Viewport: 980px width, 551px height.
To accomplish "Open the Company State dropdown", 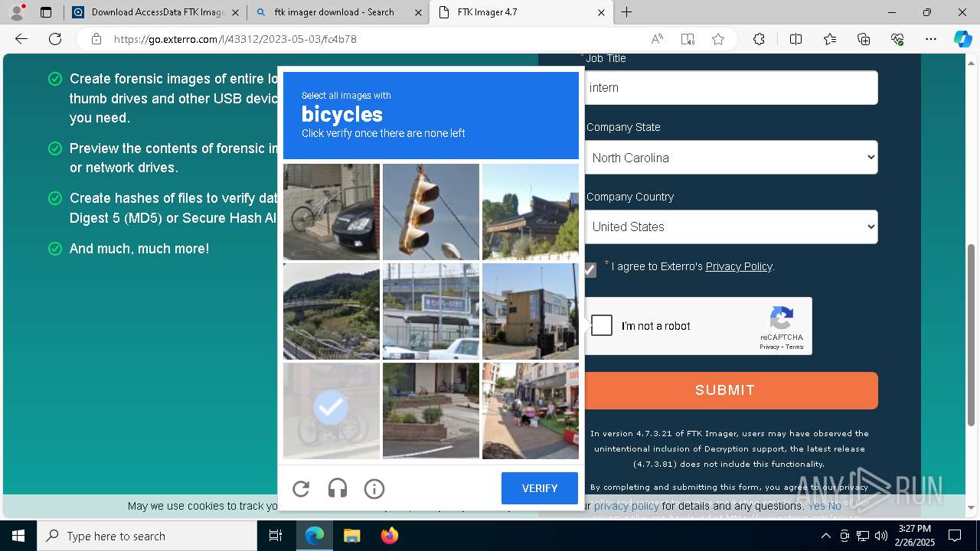I will tap(730, 158).
